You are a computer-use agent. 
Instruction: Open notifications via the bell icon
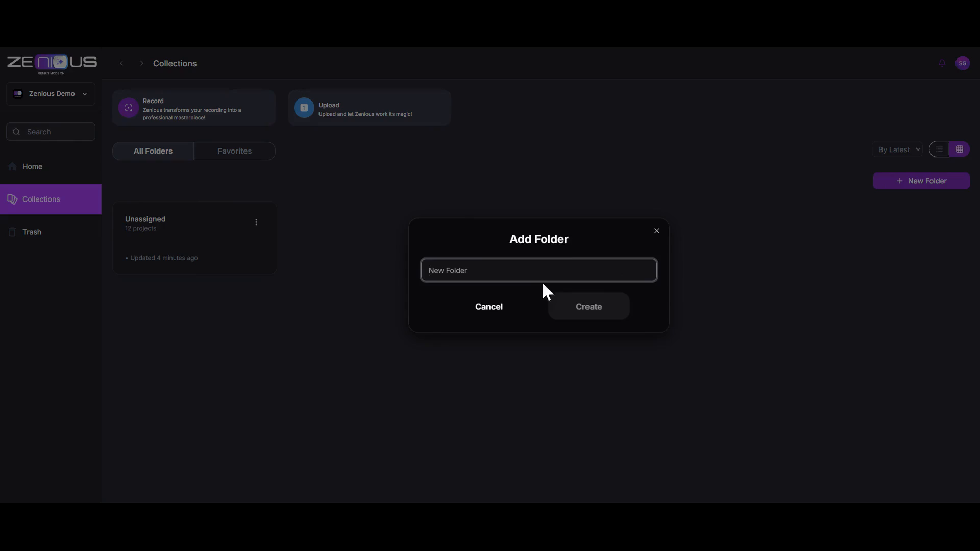pyautogui.click(x=942, y=63)
